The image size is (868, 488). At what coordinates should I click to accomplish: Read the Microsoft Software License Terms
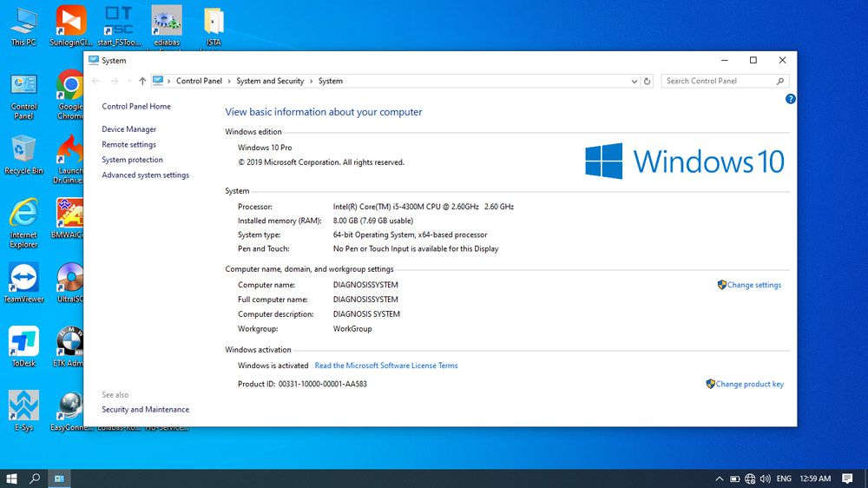pos(386,366)
